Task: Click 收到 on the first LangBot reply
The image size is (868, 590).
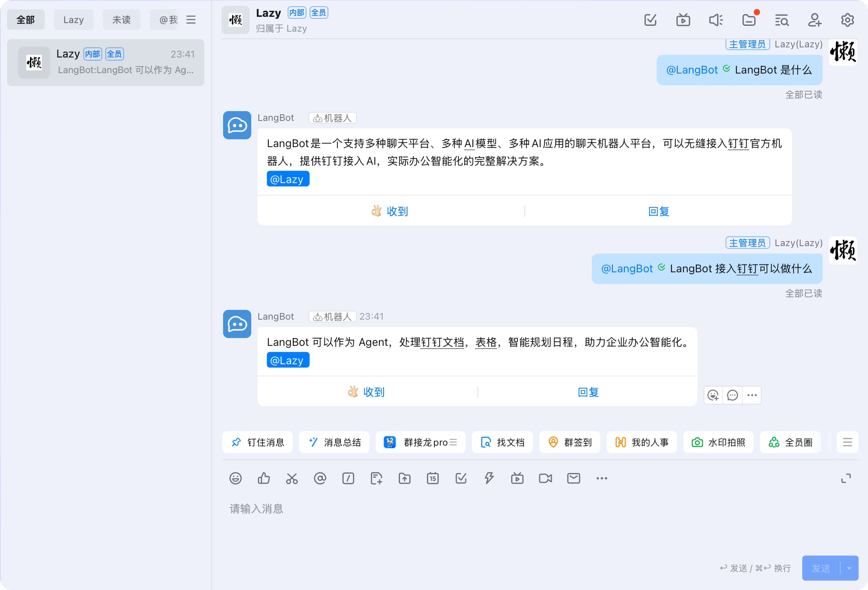Action: click(390, 211)
